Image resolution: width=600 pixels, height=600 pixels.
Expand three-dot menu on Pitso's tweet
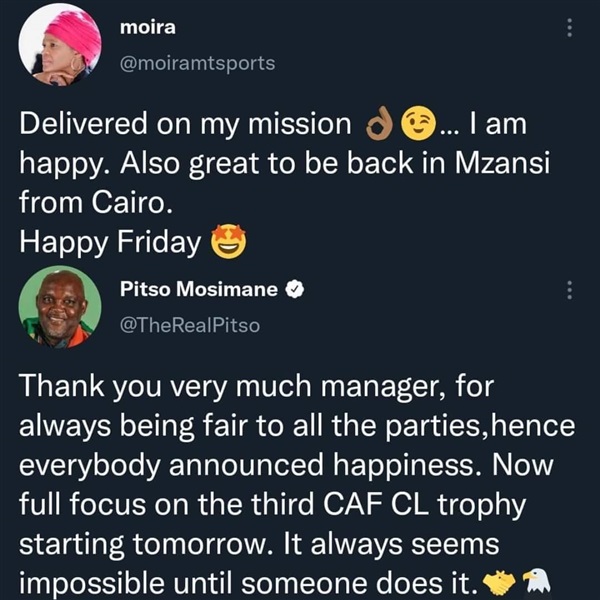tap(569, 290)
